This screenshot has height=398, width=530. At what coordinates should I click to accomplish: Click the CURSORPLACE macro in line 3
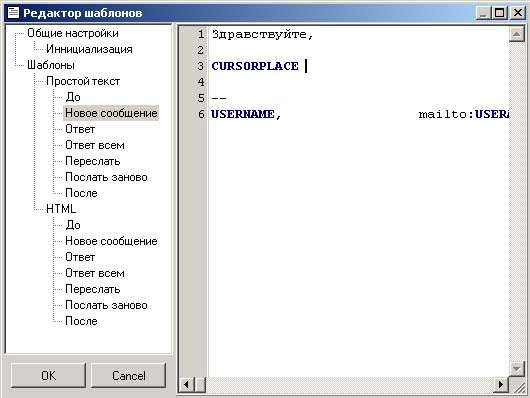(x=255, y=66)
